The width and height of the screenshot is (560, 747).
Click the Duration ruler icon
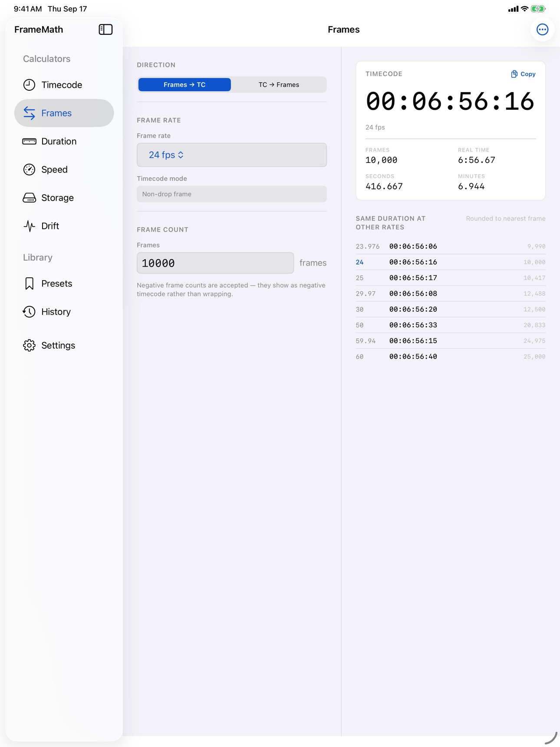29,141
